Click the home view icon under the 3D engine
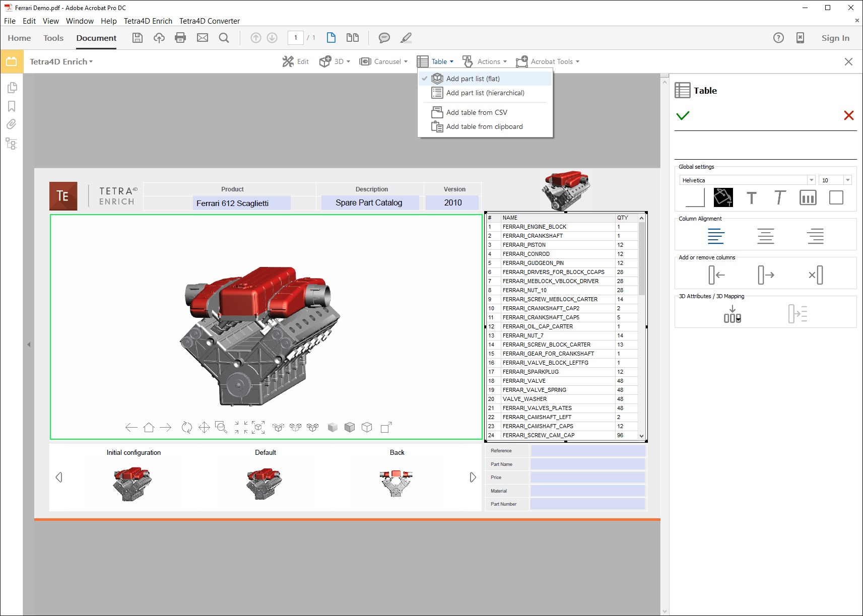 (149, 428)
